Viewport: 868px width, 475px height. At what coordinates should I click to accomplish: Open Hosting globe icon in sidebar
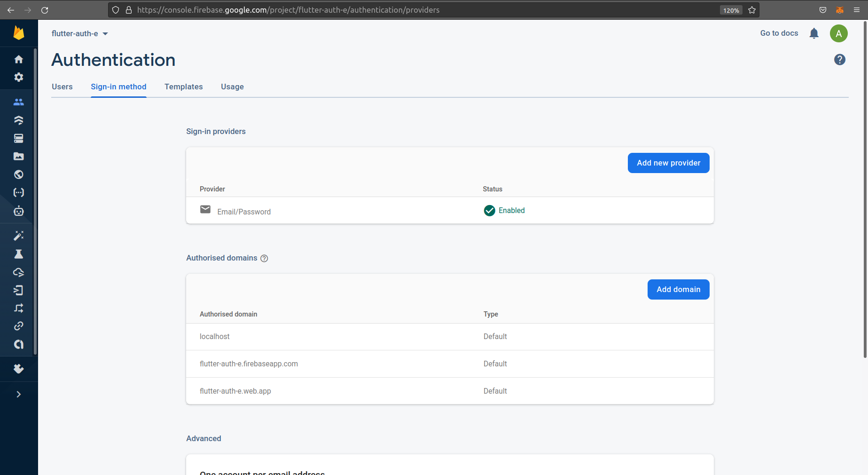pyautogui.click(x=19, y=174)
